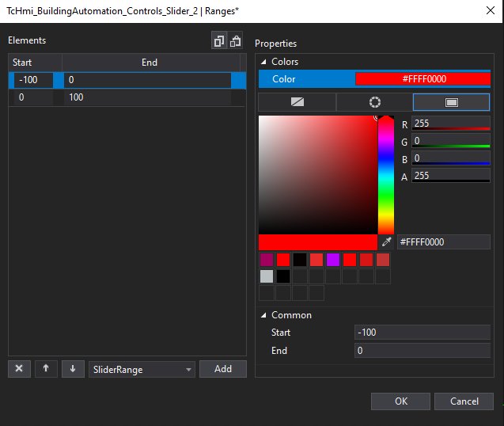Select the purple recent color swatch
Viewport: 504px width, 426px height.
pyautogui.click(x=333, y=260)
